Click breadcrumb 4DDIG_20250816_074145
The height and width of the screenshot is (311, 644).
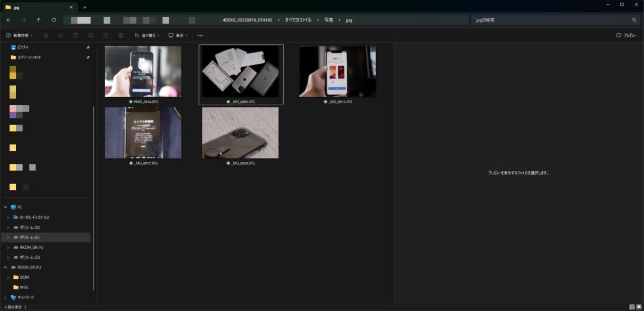pos(247,20)
